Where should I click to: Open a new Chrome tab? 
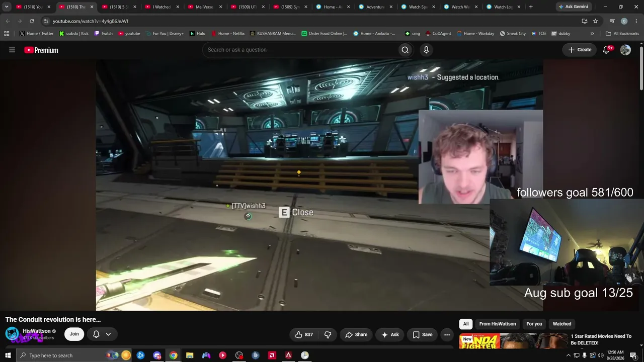531,7
